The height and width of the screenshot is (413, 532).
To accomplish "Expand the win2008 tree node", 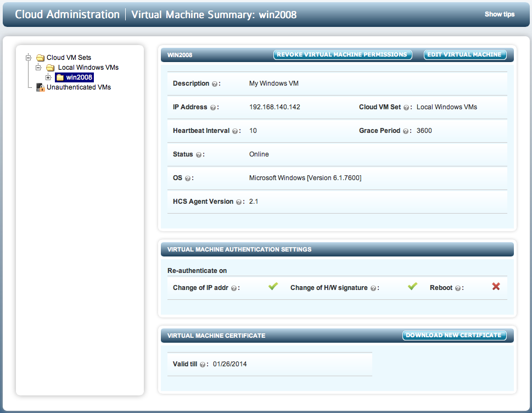I will 48,77.
